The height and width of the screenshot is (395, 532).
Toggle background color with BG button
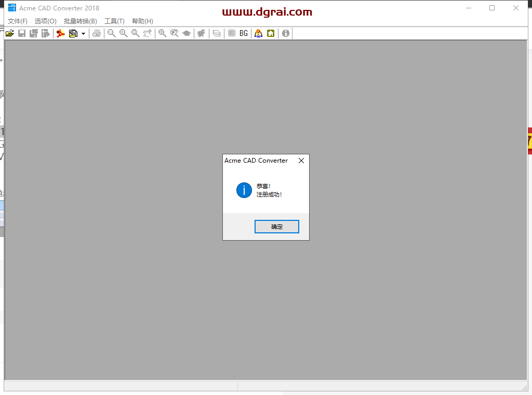[244, 33]
